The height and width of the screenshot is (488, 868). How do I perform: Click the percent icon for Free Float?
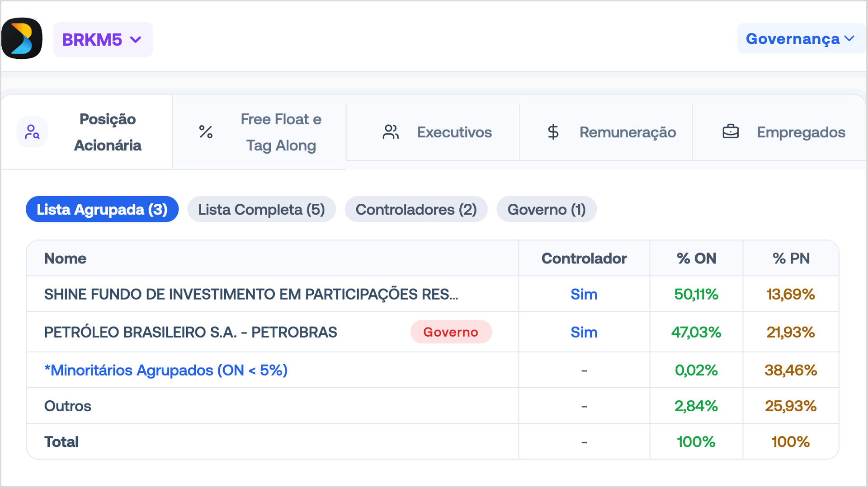coord(206,132)
